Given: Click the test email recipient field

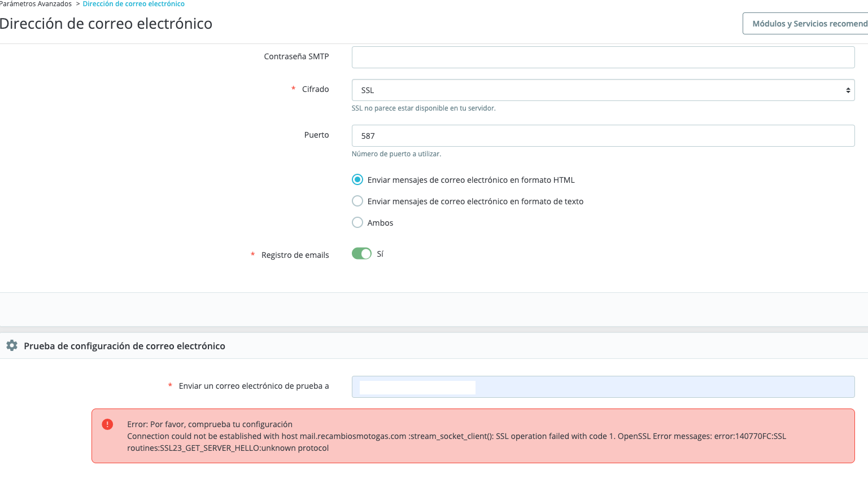Looking at the screenshot, I should [x=603, y=387].
